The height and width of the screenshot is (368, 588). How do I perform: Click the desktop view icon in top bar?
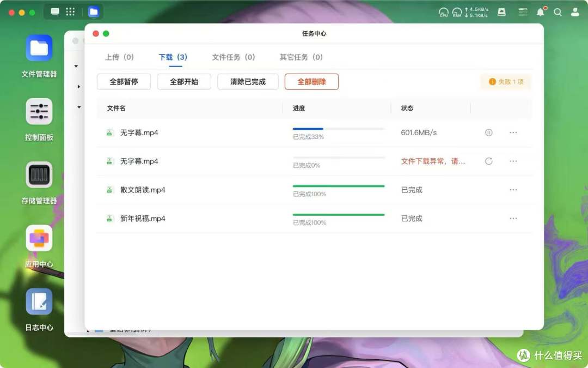(x=55, y=11)
